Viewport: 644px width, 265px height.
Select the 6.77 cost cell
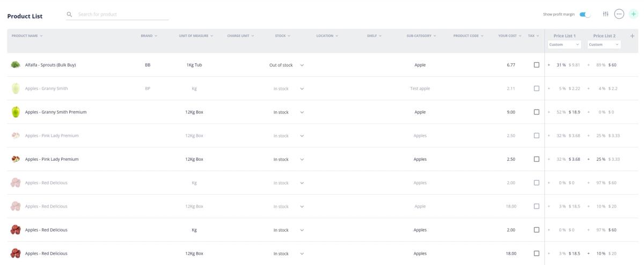coord(511,65)
